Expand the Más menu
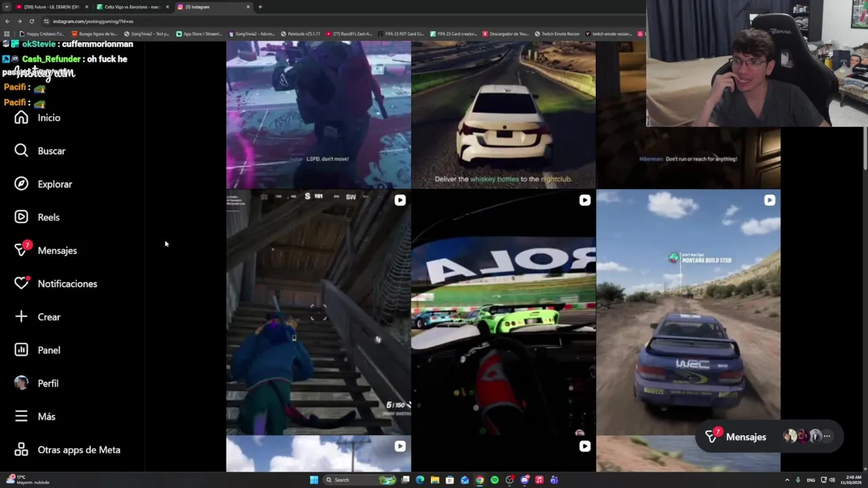This screenshot has height=488, width=868. click(x=35, y=417)
